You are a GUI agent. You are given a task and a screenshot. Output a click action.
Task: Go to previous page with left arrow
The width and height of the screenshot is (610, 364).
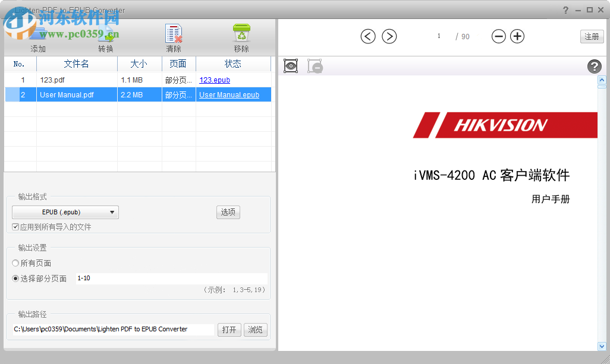point(367,36)
